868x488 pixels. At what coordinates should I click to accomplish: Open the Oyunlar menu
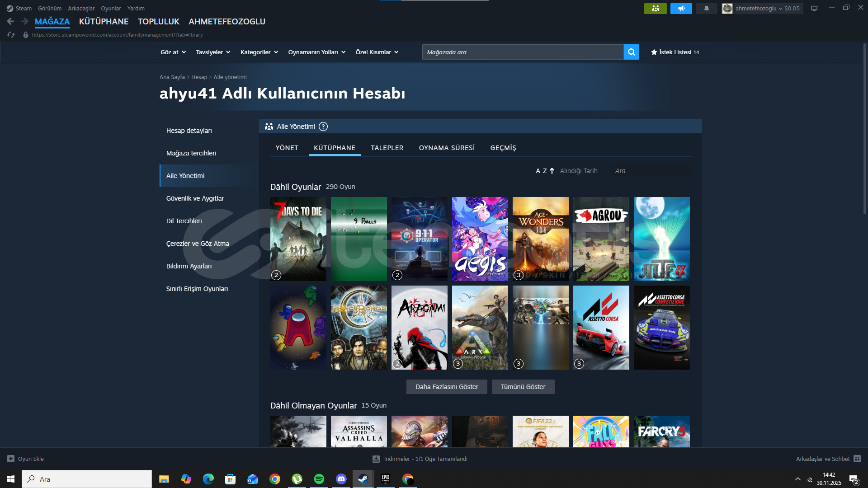point(111,8)
